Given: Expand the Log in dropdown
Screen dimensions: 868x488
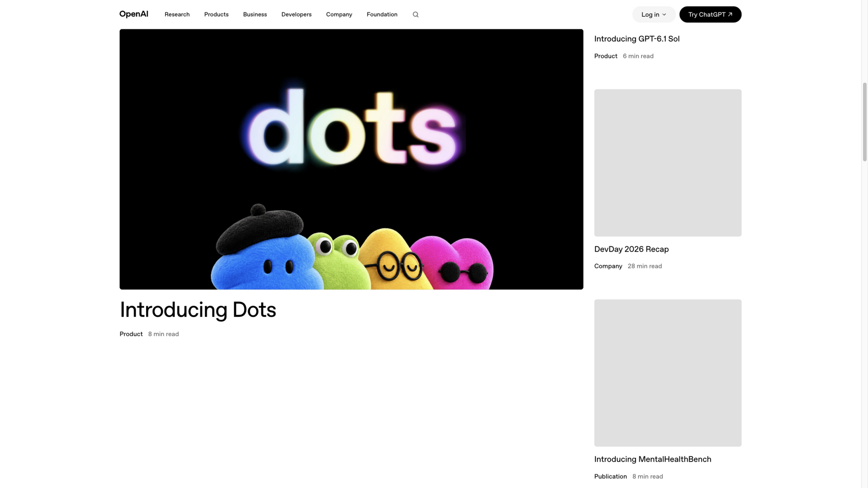Looking at the screenshot, I should 654,14.
